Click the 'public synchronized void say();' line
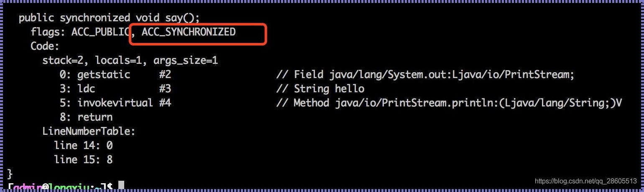This screenshot has width=644, height=192. click(x=110, y=18)
